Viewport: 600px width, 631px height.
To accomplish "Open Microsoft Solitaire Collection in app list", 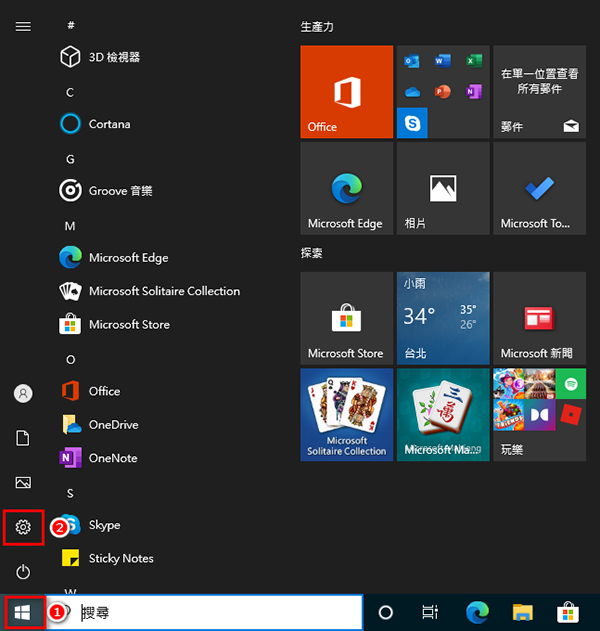I will (x=150, y=291).
